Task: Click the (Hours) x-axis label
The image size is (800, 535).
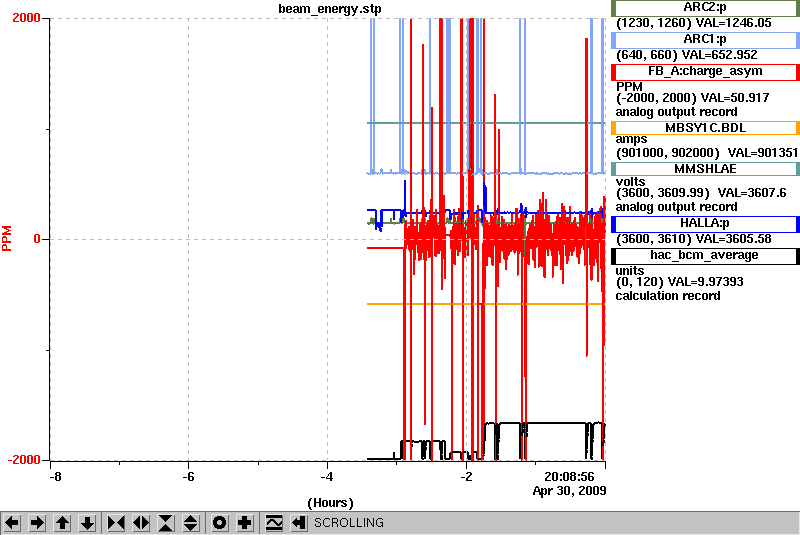Action: point(330,503)
